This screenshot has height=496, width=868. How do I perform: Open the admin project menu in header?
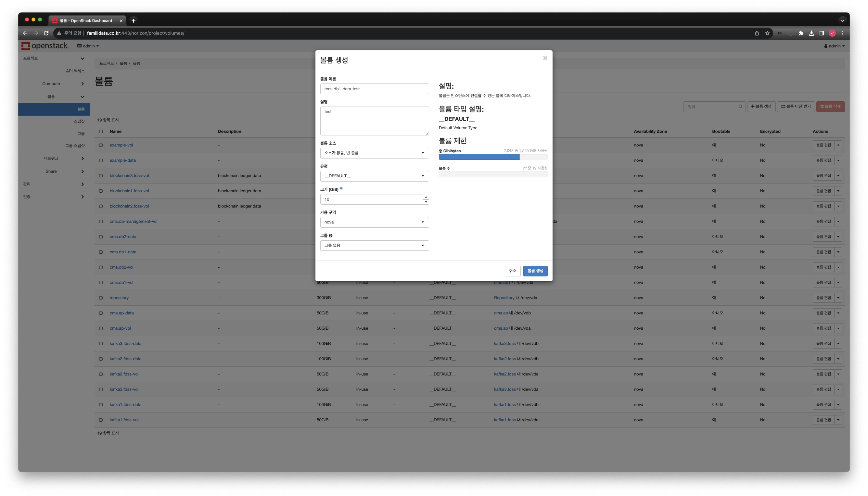[88, 46]
